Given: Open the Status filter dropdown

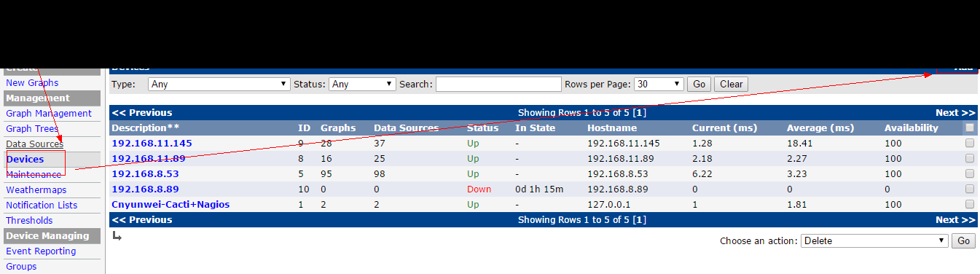Looking at the screenshot, I should [x=362, y=84].
